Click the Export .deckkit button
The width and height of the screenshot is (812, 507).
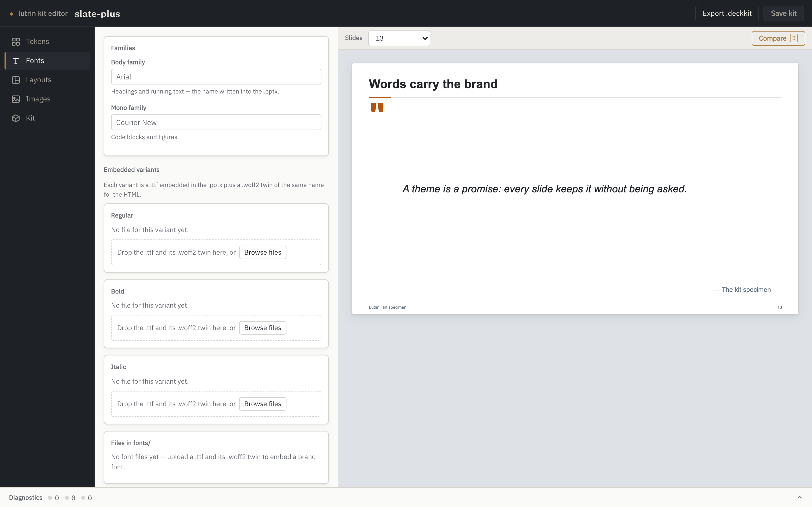click(x=727, y=14)
